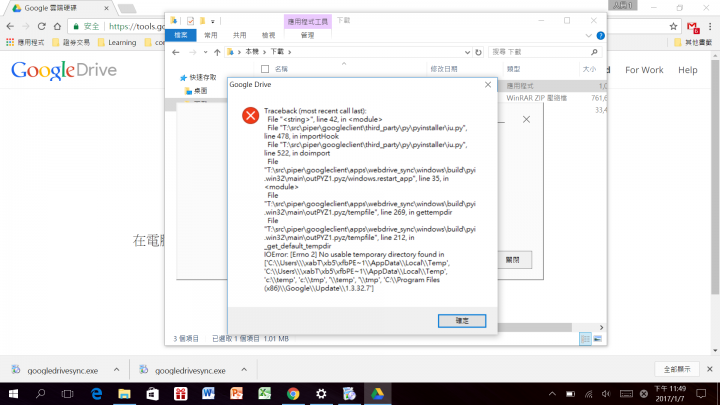The image size is (720, 405).
Task: Refresh the Explorer folder view
Action: (478, 52)
